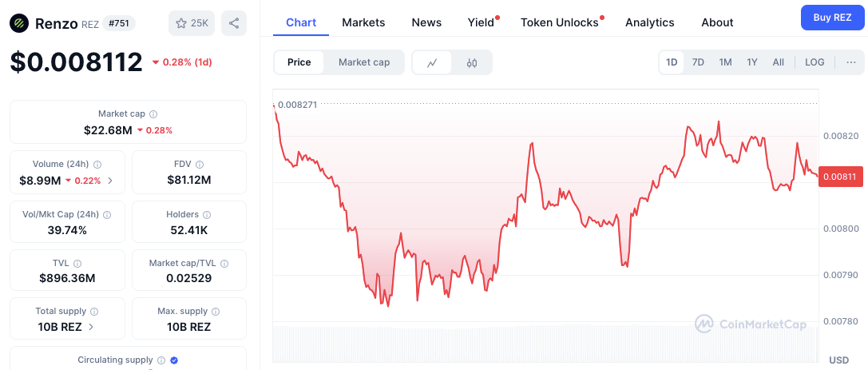Click the share icon next to watchlist
The width and height of the screenshot is (868, 370).
click(x=234, y=23)
